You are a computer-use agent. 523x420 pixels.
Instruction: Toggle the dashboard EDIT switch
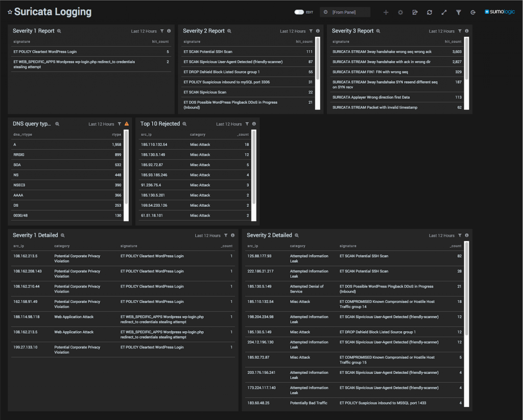point(299,12)
